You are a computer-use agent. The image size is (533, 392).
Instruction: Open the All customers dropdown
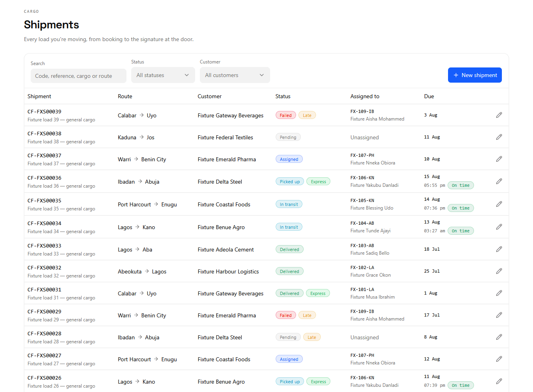[x=235, y=75]
